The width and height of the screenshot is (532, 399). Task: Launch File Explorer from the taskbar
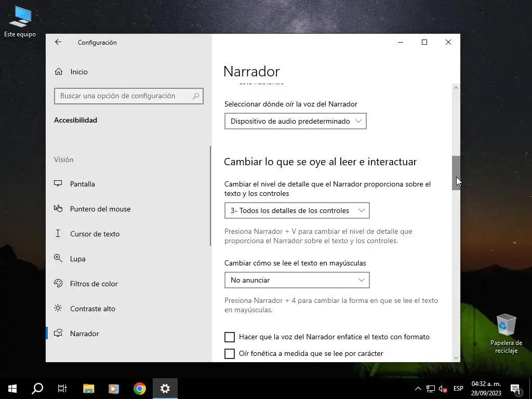[x=88, y=389]
